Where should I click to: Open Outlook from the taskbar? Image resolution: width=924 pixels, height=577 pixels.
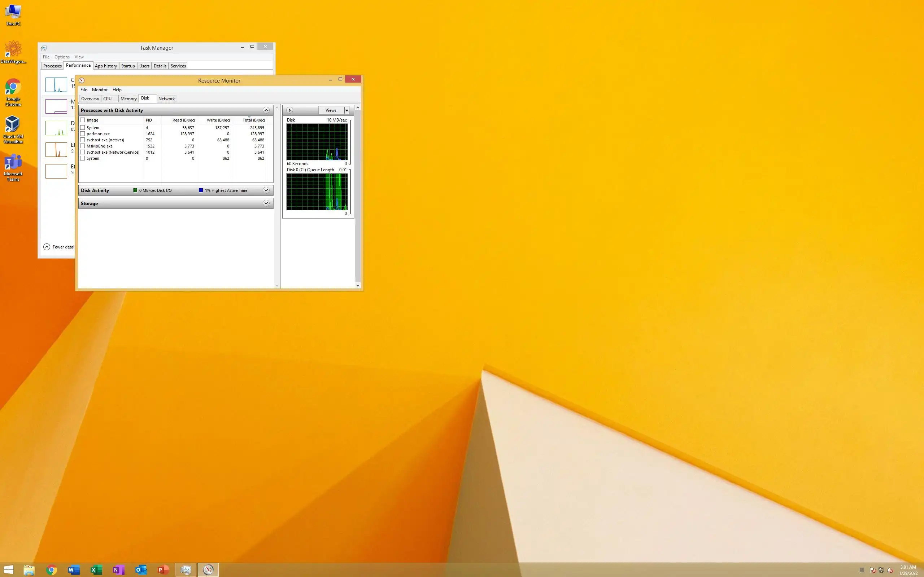pos(141,570)
